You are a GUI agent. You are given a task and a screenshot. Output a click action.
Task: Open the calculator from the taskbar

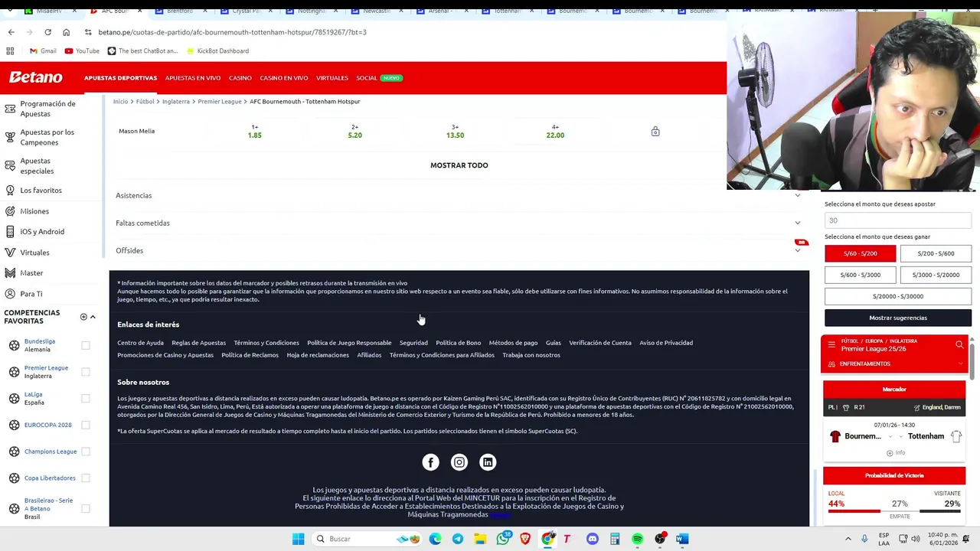point(615,539)
